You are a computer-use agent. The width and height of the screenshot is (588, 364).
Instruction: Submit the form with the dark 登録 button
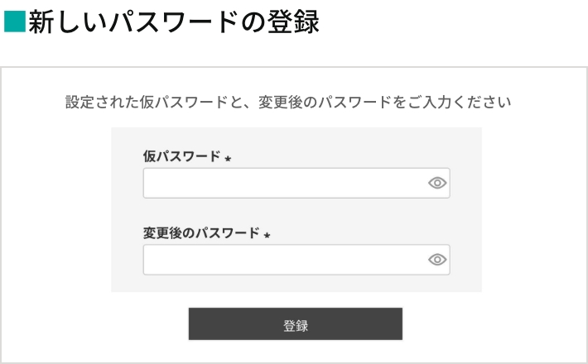(296, 324)
